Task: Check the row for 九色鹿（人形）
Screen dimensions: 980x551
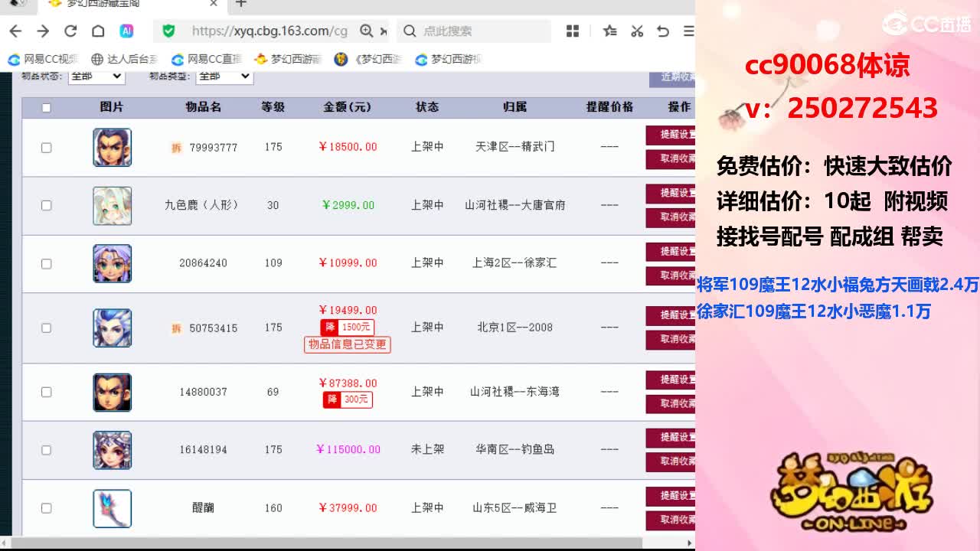Action: (x=46, y=205)
